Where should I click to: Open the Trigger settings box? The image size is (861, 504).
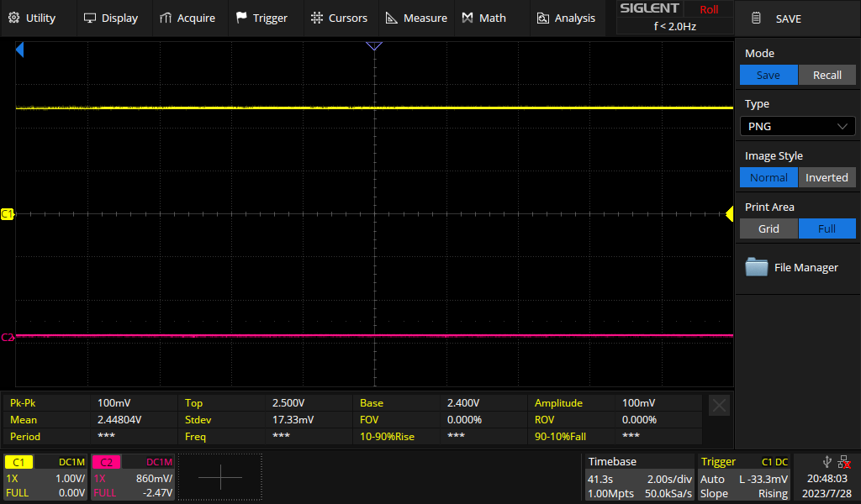pos(744,477)
